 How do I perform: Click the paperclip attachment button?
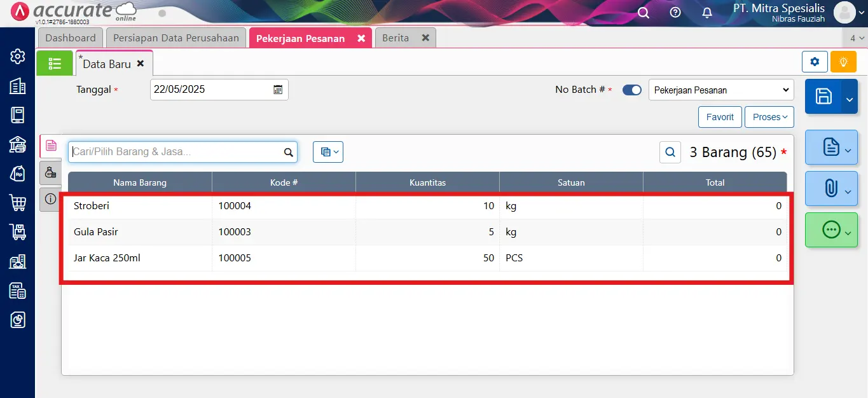point(830,189)
